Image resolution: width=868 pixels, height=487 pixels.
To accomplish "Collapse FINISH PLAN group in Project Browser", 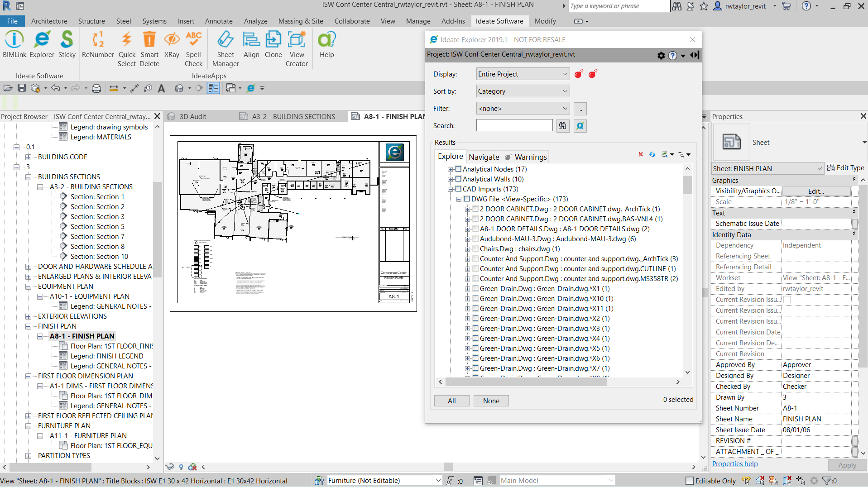I will 28,326.
